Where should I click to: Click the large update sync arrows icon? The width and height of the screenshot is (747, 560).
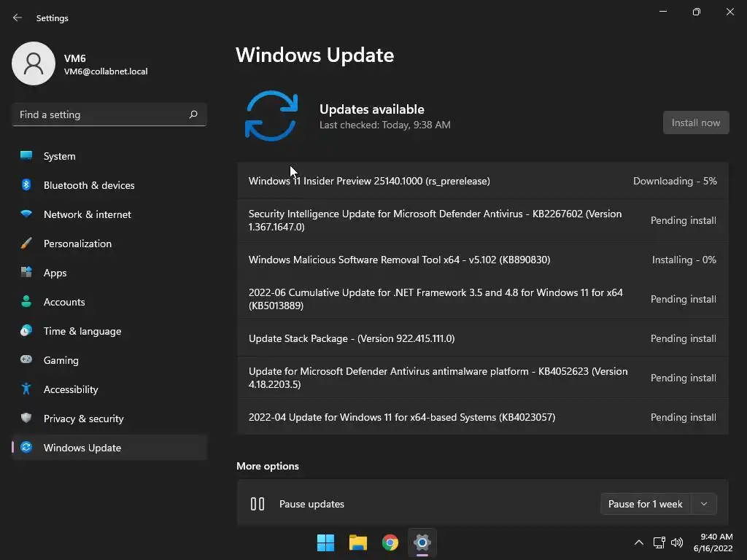pyautogui.click(x=271, y=116)
